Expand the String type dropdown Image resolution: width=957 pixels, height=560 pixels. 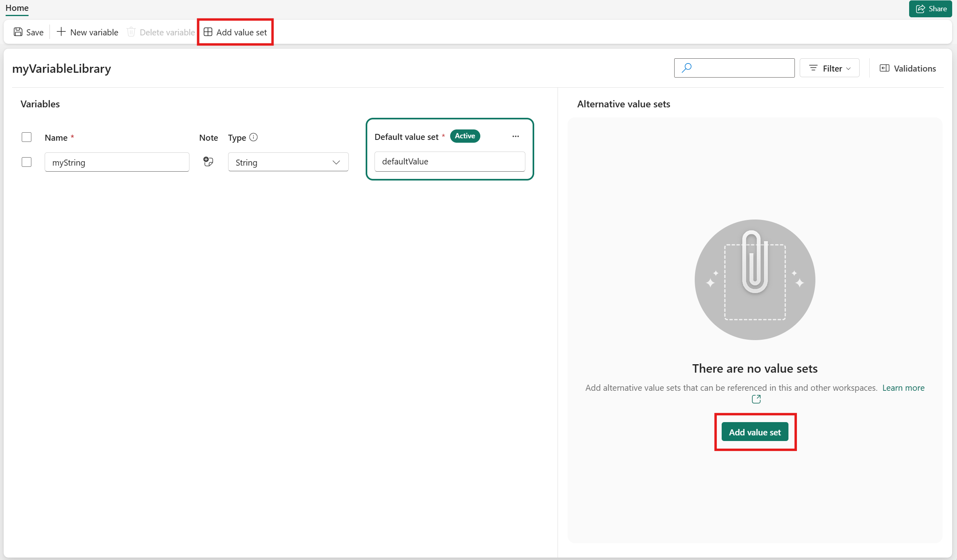[288, 162]
